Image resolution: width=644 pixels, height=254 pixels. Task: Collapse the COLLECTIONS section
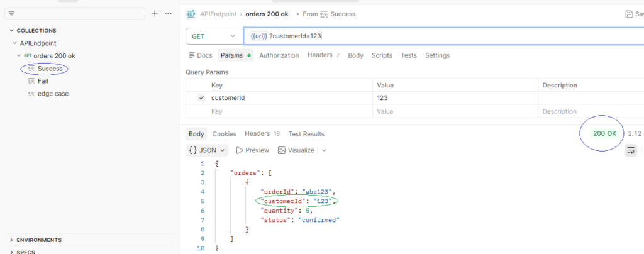[x=11, y=30]
